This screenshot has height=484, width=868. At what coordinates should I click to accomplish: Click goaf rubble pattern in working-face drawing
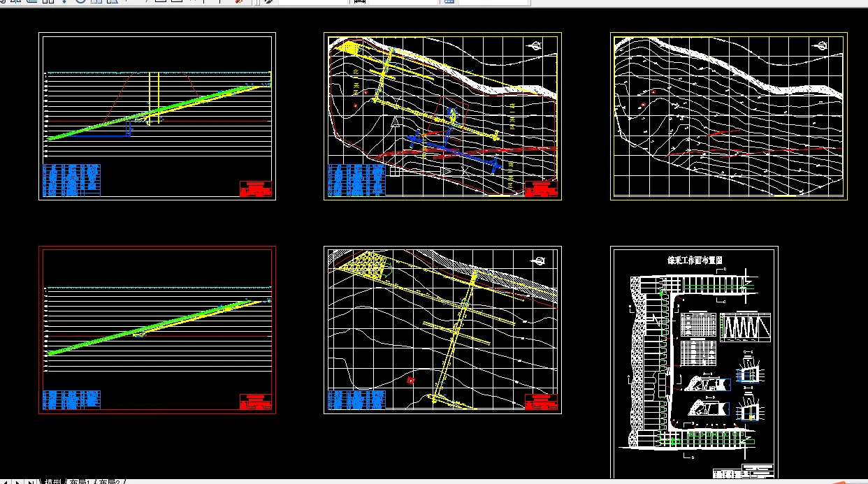636,361
